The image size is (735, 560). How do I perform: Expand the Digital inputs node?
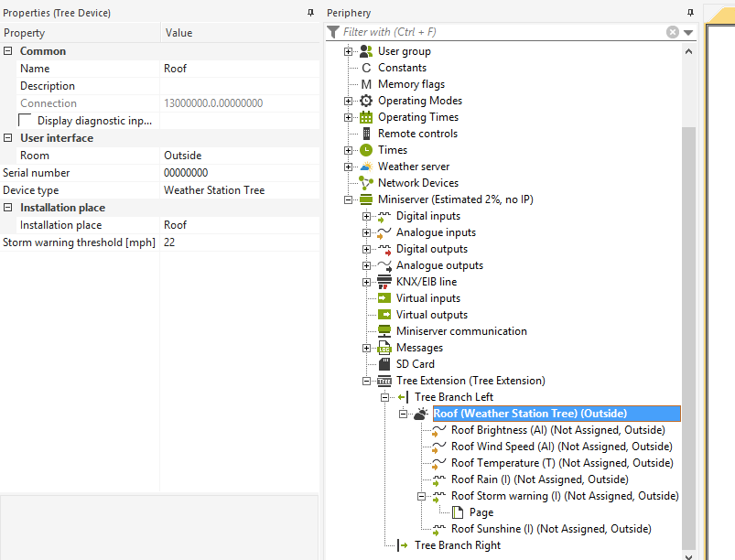pos(366,217)
